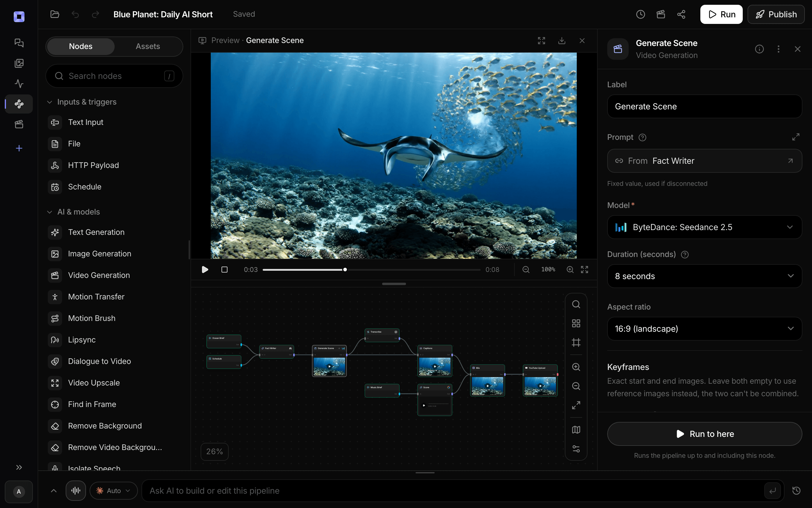The height and width of the screenshot is (508, 812).
Task: Select the pipeline editor sidebar icon
Action: pyautogui.click(x=19, y=104)
